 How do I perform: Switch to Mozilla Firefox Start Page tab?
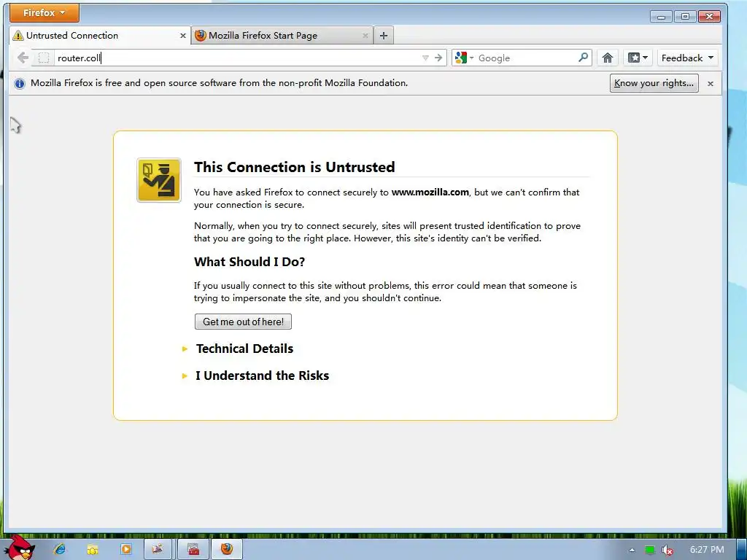point(281,36)
